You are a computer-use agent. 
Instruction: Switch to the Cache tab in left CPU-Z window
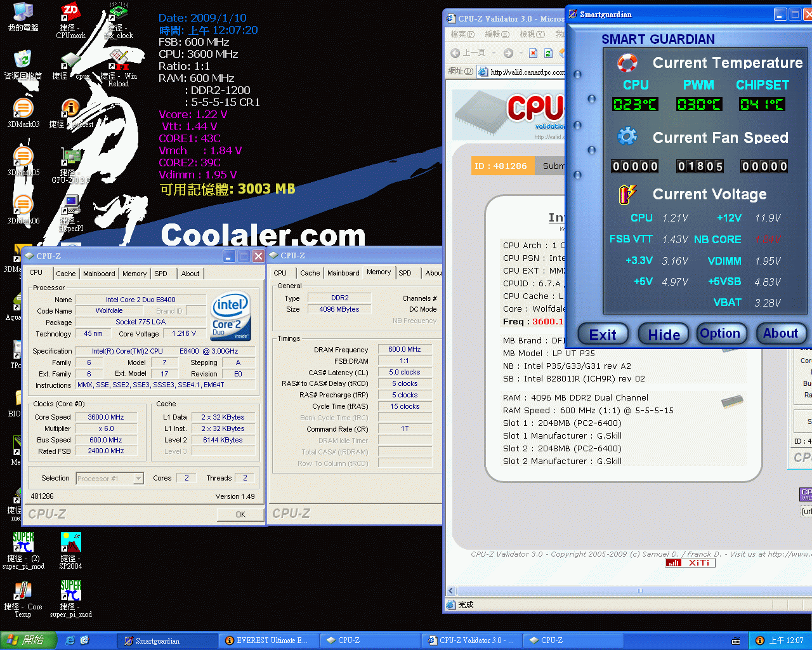(x=65, y=274)
